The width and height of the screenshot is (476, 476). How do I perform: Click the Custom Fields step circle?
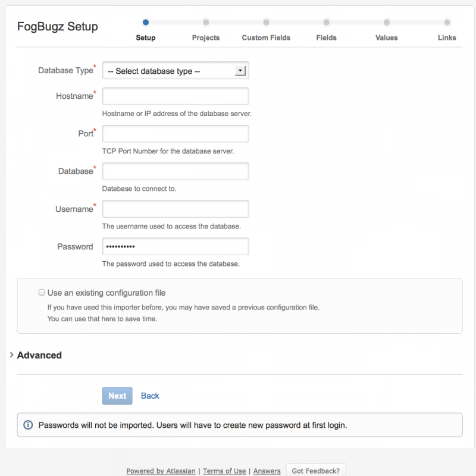coord(266,23)
